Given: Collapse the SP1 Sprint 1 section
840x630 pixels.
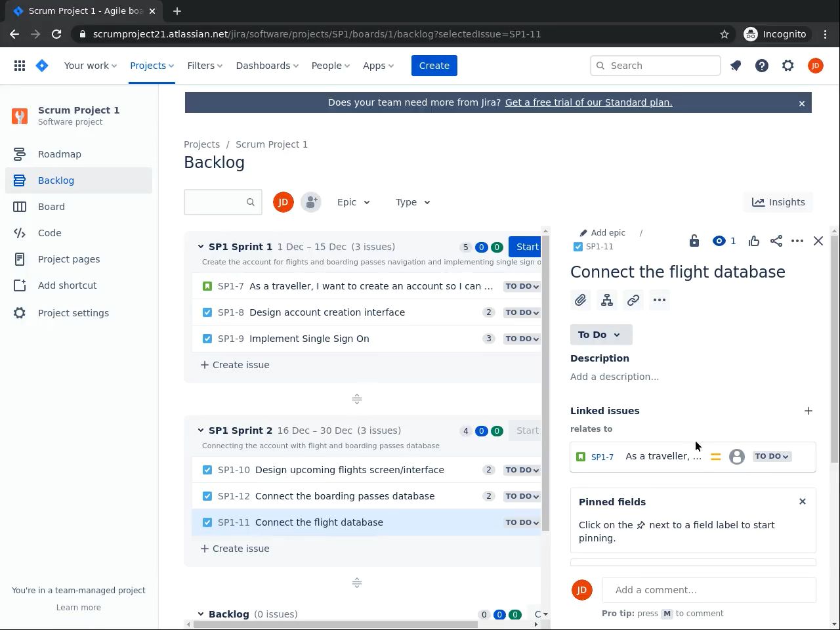Looking at the screenshot, I should (x=201, y=247).
